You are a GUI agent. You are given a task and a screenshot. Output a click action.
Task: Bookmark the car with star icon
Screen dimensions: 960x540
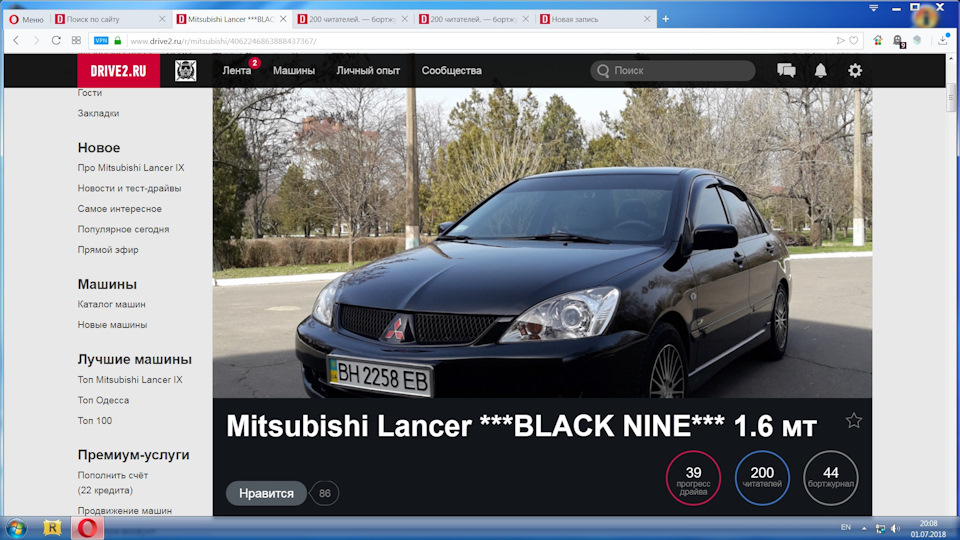click(853, 421)
